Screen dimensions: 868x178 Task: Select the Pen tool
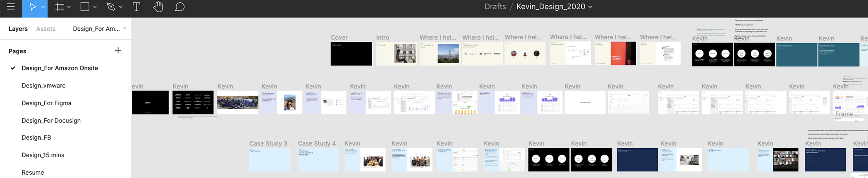coord(111,7)
